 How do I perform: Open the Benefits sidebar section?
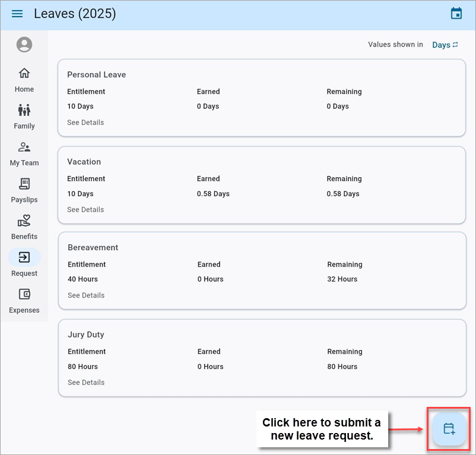24,227
